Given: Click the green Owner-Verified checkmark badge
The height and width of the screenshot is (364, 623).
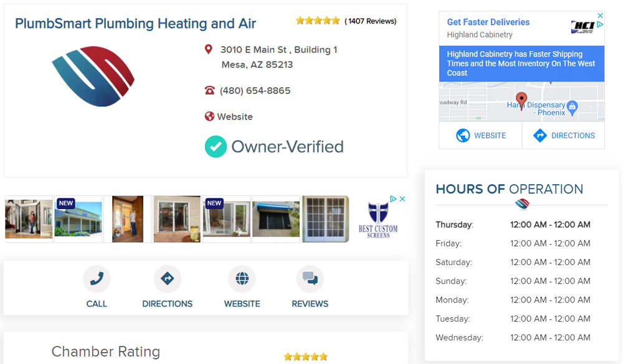Looking at the screenshot, I should click(x=216, y=146).
